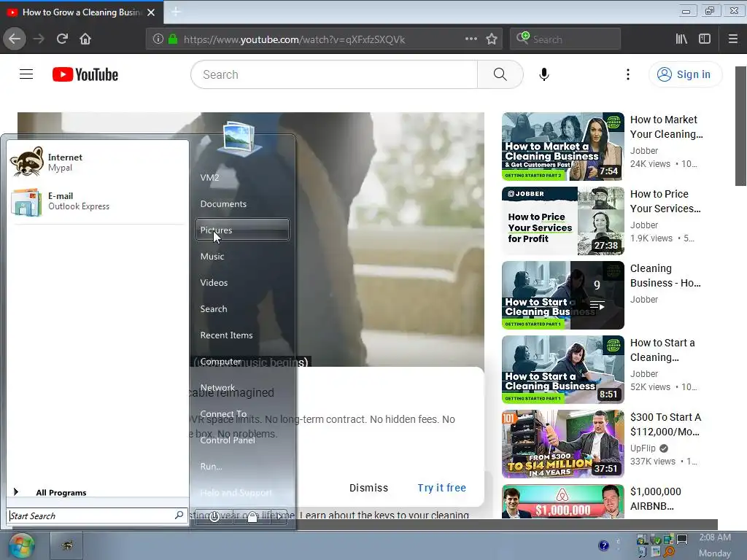Open VM2 user folder in Start menu
Image resolution: width=747 pixels, height=560 pixels.
(x=241, y=178)
